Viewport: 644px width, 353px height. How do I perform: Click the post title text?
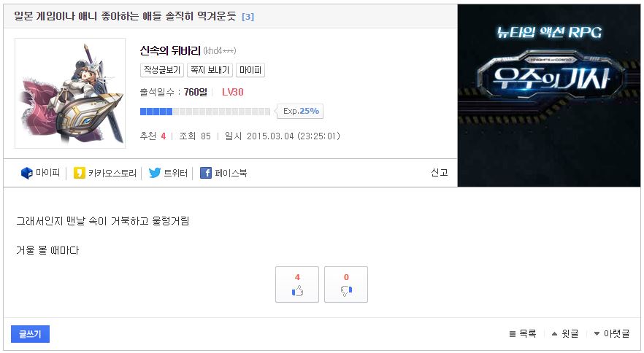126,17
